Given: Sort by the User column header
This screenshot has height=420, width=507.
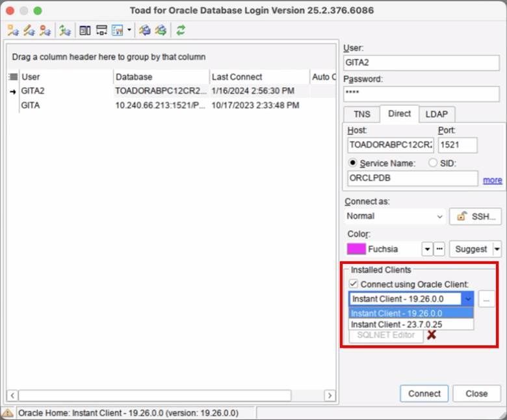Looking at the screenshot, I should [66, 77].
